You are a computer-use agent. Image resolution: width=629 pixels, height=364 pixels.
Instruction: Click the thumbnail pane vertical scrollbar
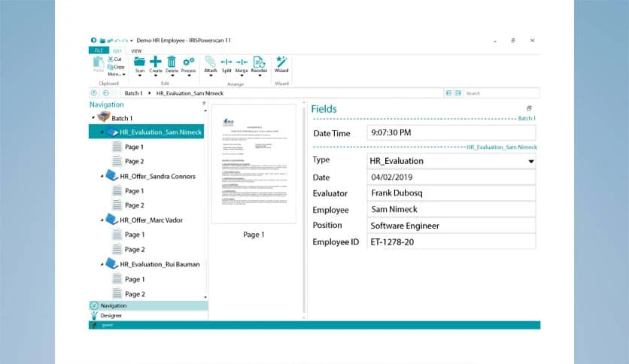[304, 208]
